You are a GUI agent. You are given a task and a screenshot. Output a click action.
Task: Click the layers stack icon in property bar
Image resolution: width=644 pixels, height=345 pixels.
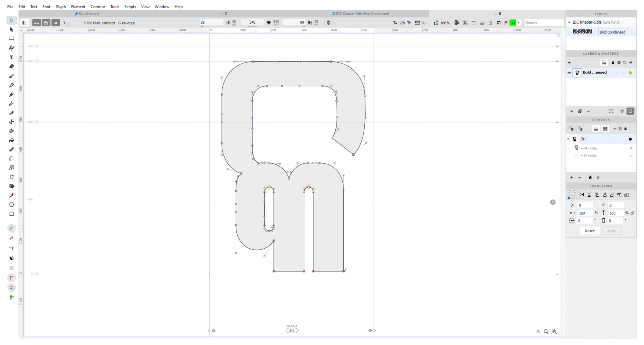[328, 23]
